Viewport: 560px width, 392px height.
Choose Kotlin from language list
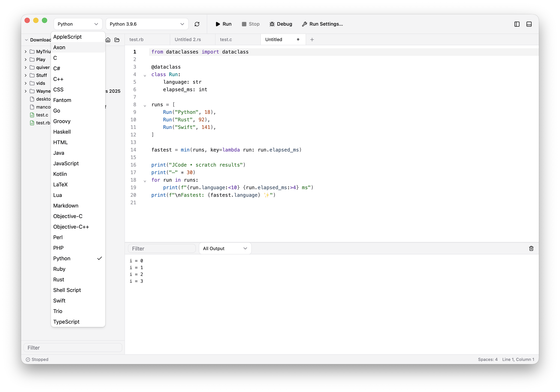pos(78,174)
